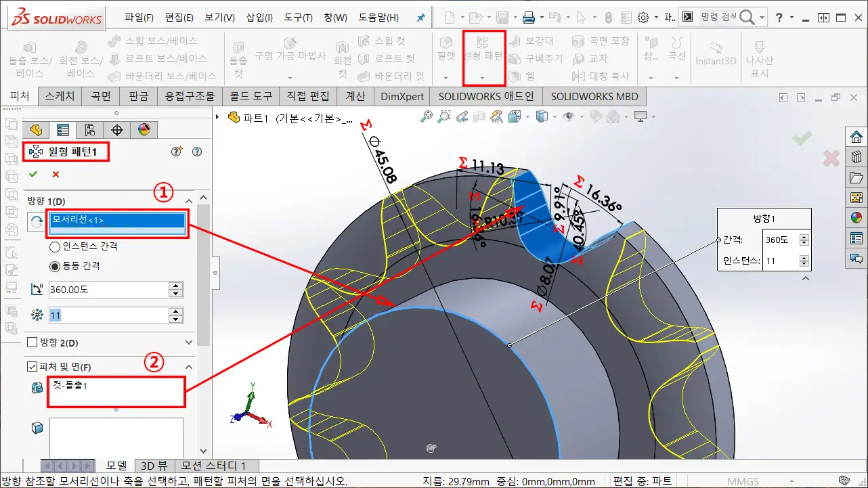Open the DimXpertManager crosshair tab icon
The width and height of the screenshot is (868, 488).
[x=117, y=130]
